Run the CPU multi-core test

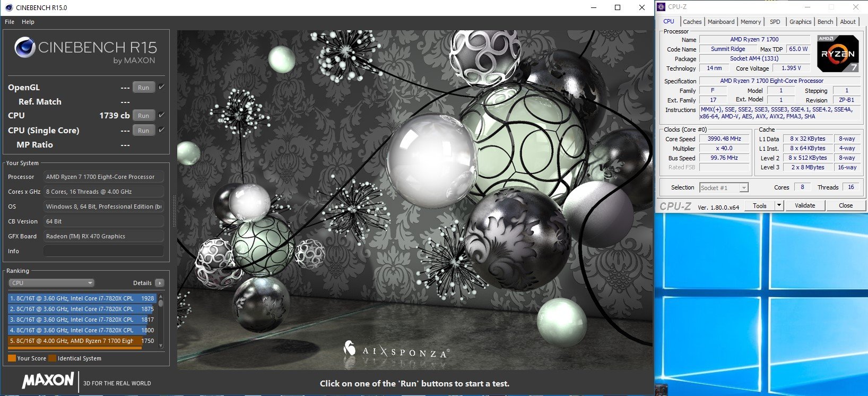point(143,116)
